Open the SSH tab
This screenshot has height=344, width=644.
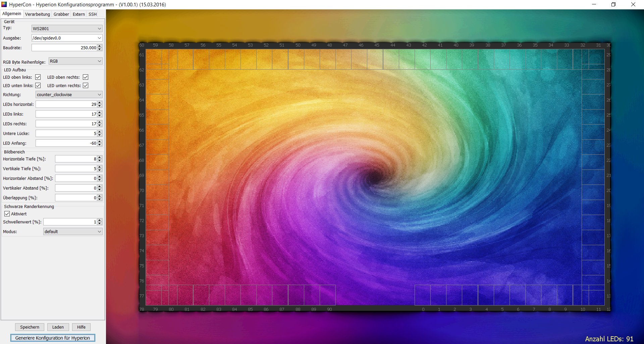93,14
